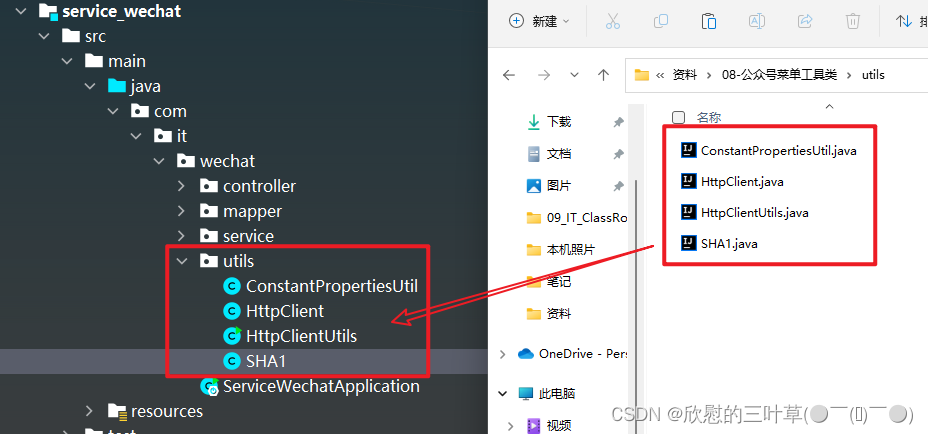The image size is (928, 434).
Task: Collapse the src folder chevron
Action: (44, 36)
